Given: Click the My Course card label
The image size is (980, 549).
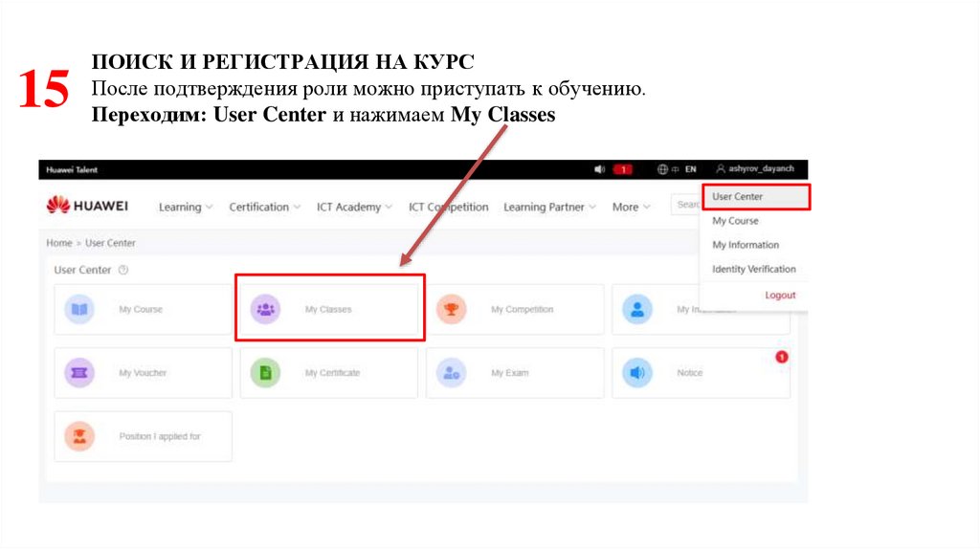Looking at the screenshot, I should point(141,309).
